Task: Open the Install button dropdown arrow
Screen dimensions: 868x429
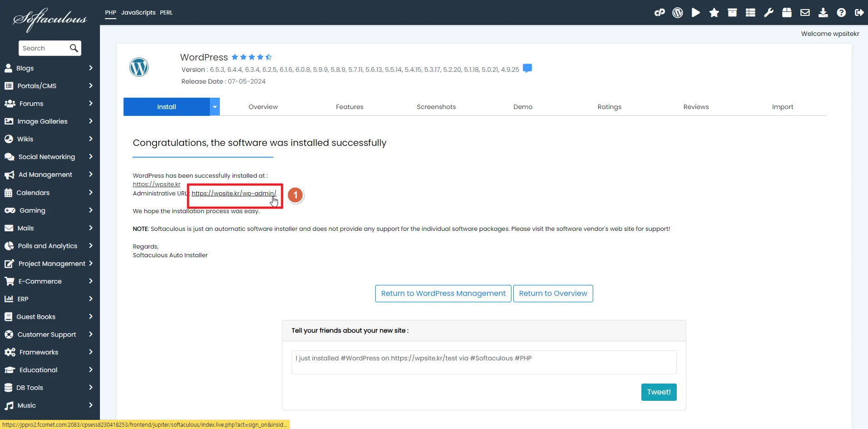Action: tap(215, 107)
